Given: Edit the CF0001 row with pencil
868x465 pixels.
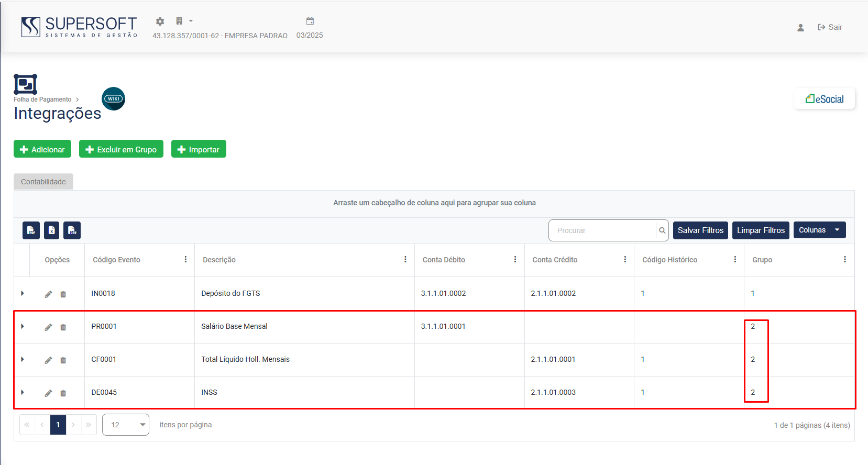Looking at the screenshot, I should (48, 360).
